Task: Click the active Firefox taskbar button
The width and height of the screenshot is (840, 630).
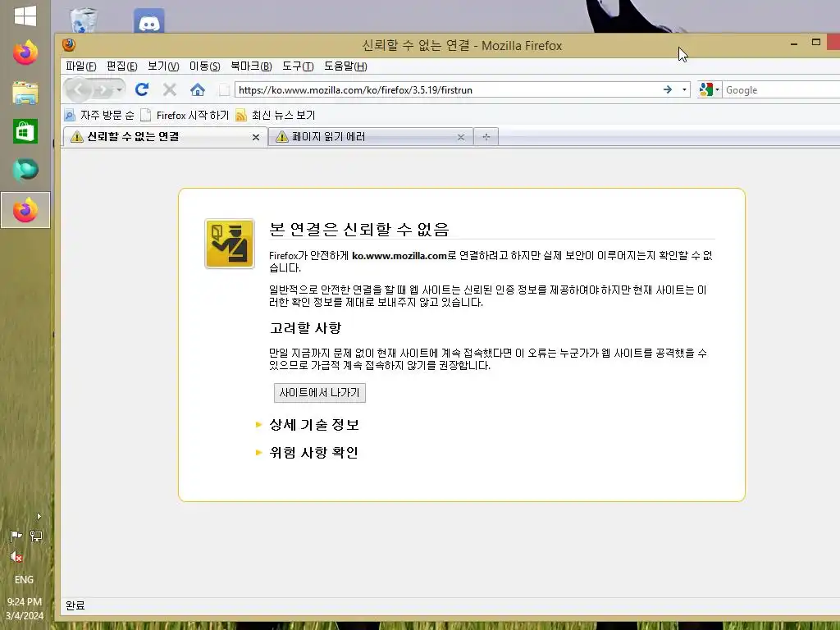Action: point(25,210)
